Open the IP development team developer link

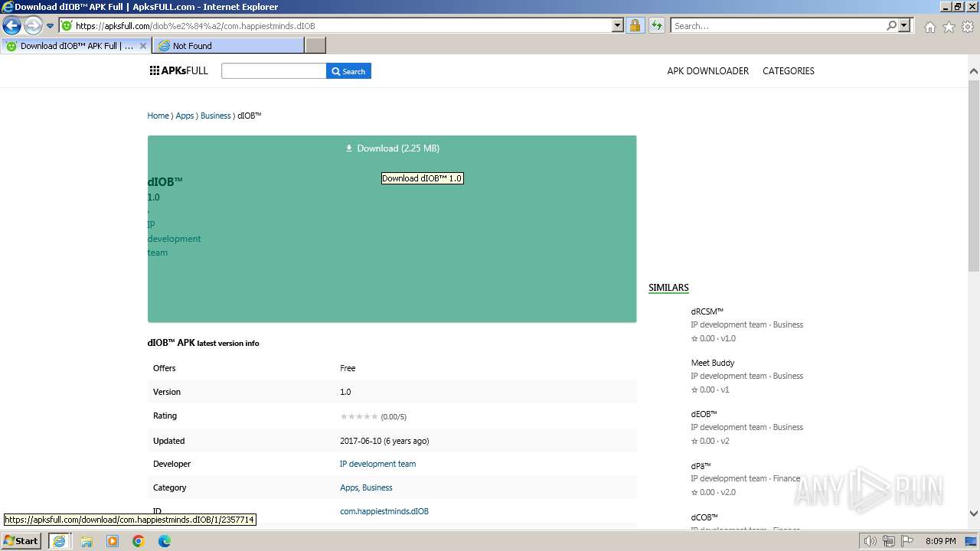click(x=377, y=464)
